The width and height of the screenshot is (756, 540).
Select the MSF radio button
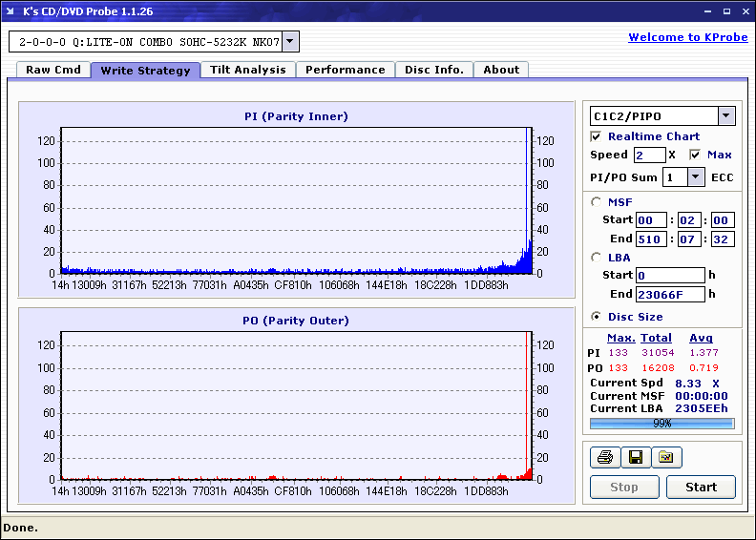point(597,202)
